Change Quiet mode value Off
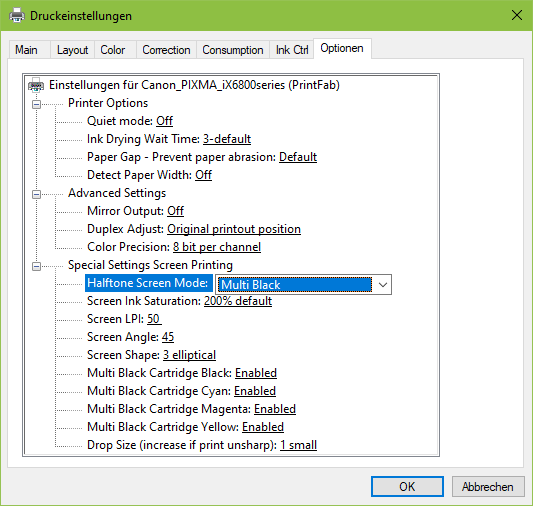 [x=165, y=121]
